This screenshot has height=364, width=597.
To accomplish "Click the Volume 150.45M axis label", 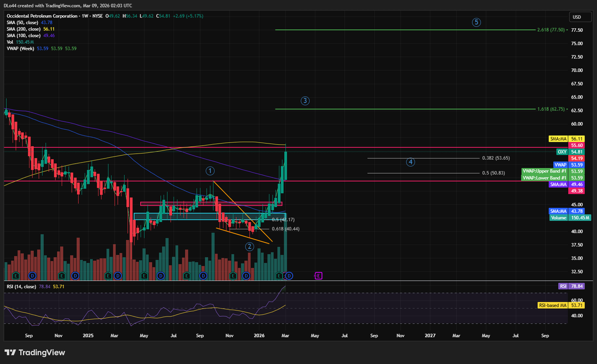I will [x=570, y=217].
